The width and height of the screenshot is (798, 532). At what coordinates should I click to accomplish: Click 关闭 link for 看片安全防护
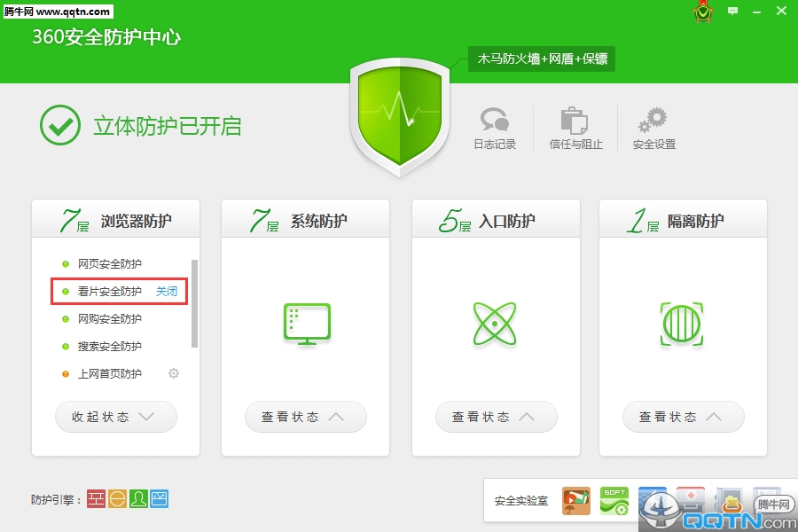point(167,291)
